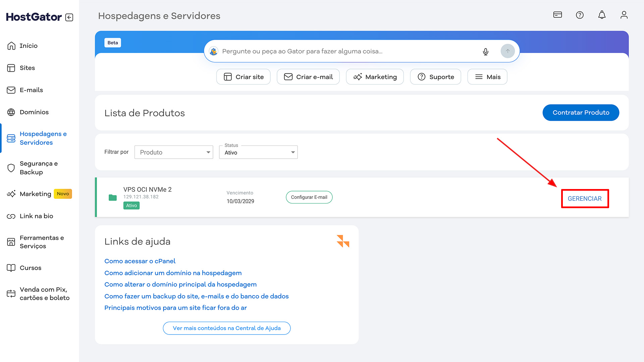This screenshot has width=644, height=362.
Task: Click the help question mark icon
Action: coord(580,15)
